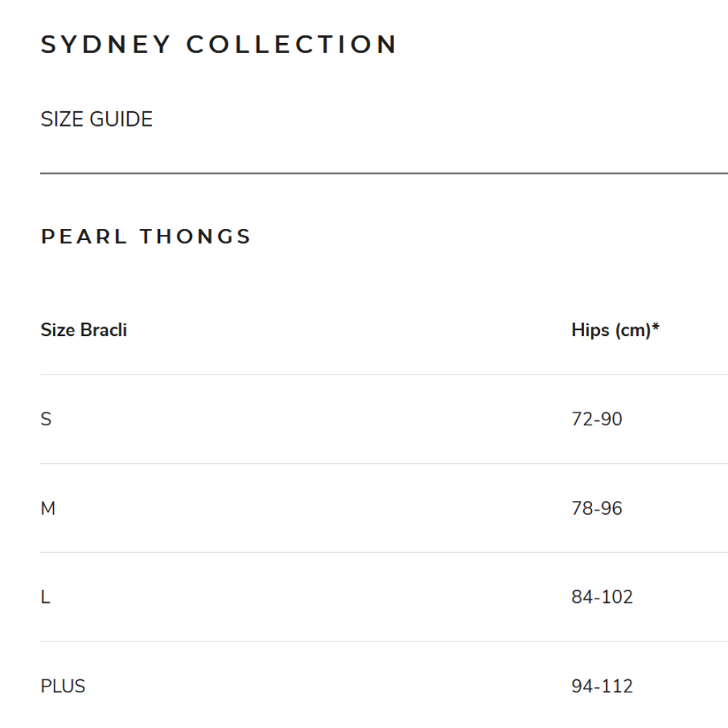Click the asterisk in Hips (cm)* header
The image size is (728, 728).
click(x=655, y=327)
